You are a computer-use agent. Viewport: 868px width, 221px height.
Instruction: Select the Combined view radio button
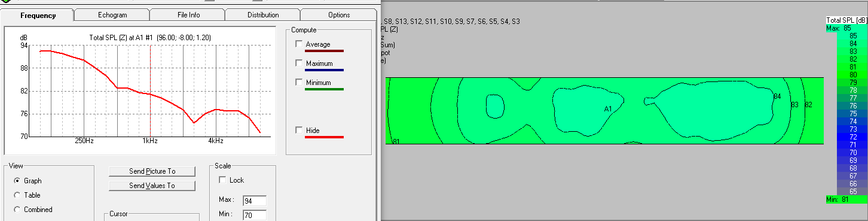click(17, 210)
